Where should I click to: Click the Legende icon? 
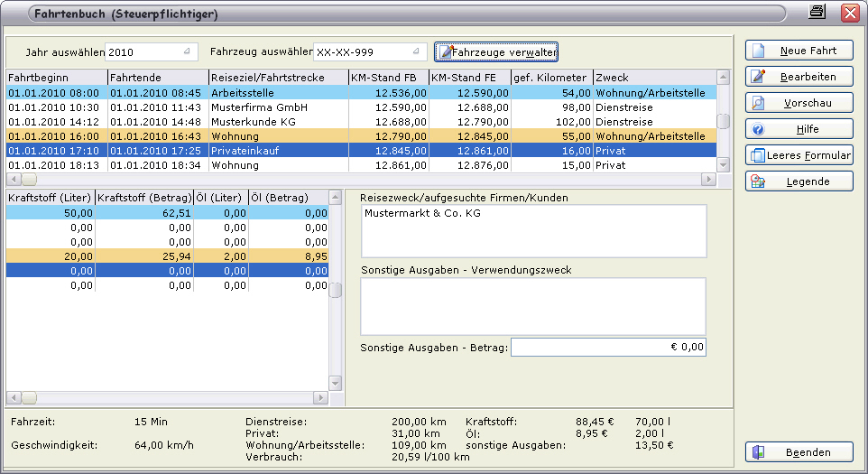[x=759, y=182]
